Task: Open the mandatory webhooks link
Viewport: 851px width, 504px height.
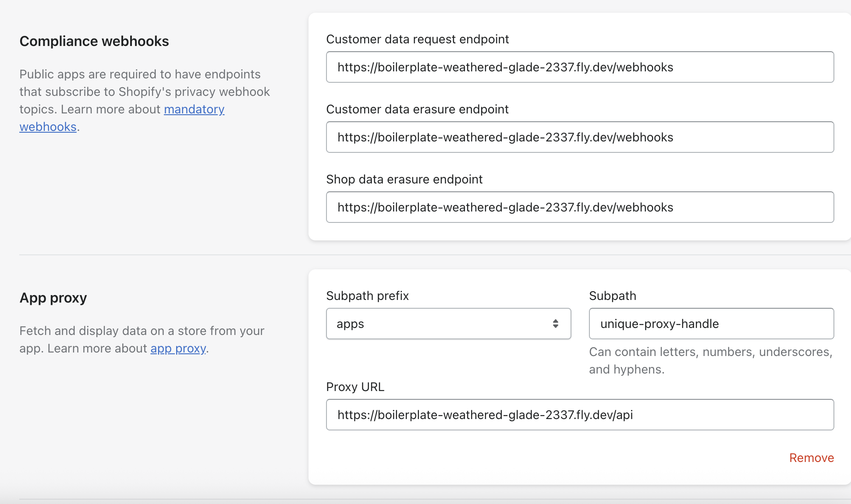Action: click(194, 109)
